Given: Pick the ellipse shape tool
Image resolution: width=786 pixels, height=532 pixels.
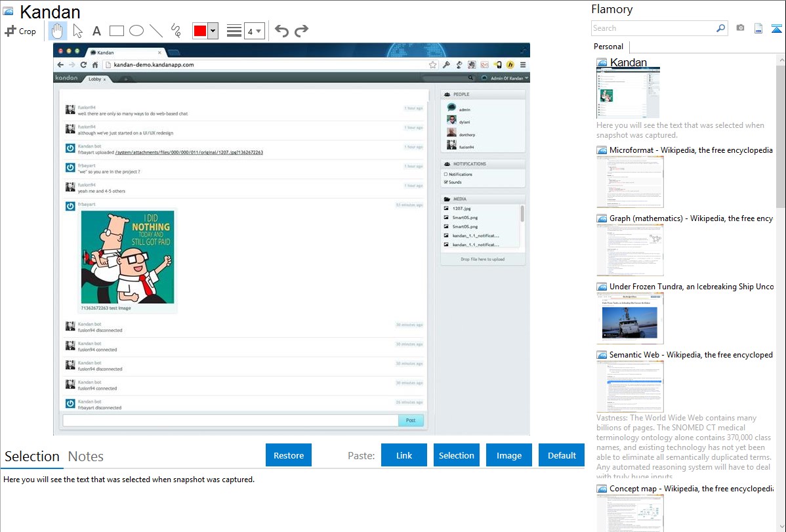Looking at the screenshot, I should pos(136,31).
